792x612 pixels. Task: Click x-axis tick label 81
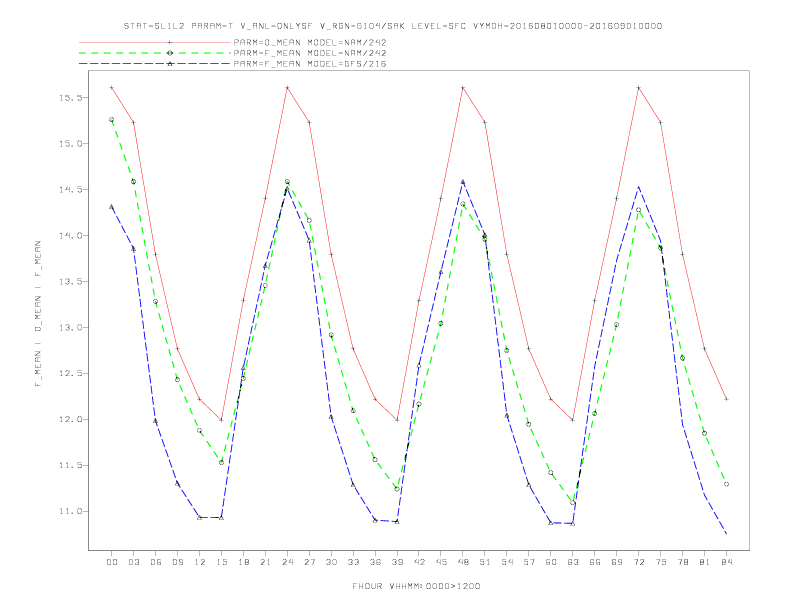[705, 562]
